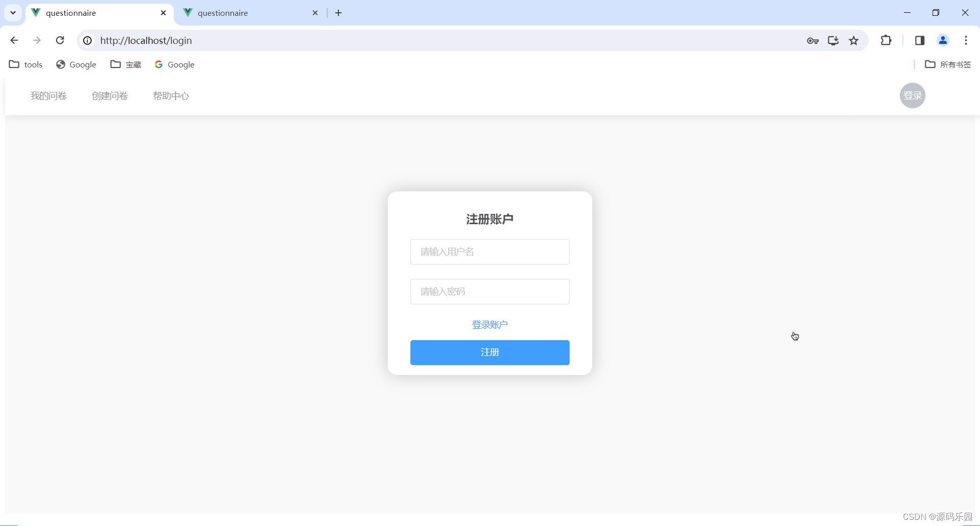Open the 帮助中心 navigation item

click(x=170, y=95)
